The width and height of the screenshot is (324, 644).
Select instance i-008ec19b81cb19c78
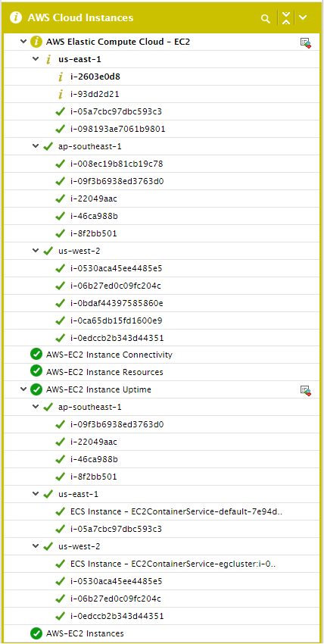117,164
